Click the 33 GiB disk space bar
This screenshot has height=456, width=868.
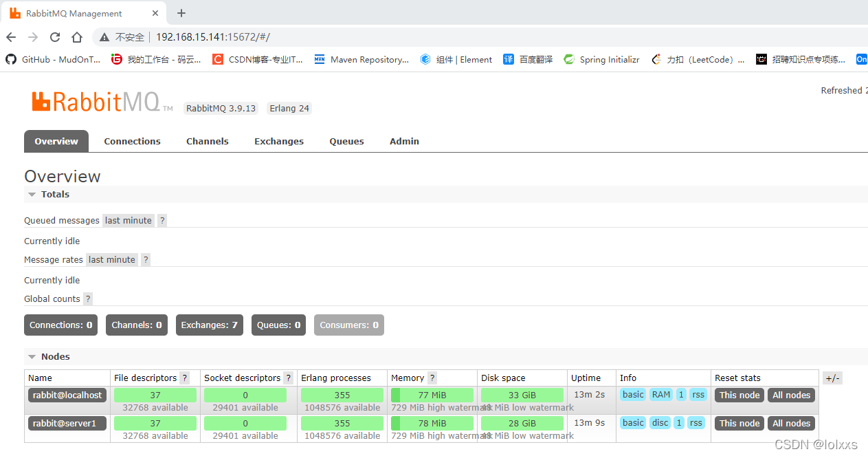click(522, 395)
